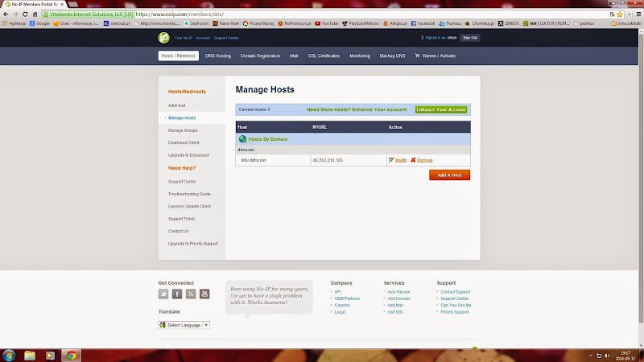The width and height of the screenshot is (644, 362).
Task: Select the Monitoring navigation tab
Action: pyautogui.click(x=360, y=56)
